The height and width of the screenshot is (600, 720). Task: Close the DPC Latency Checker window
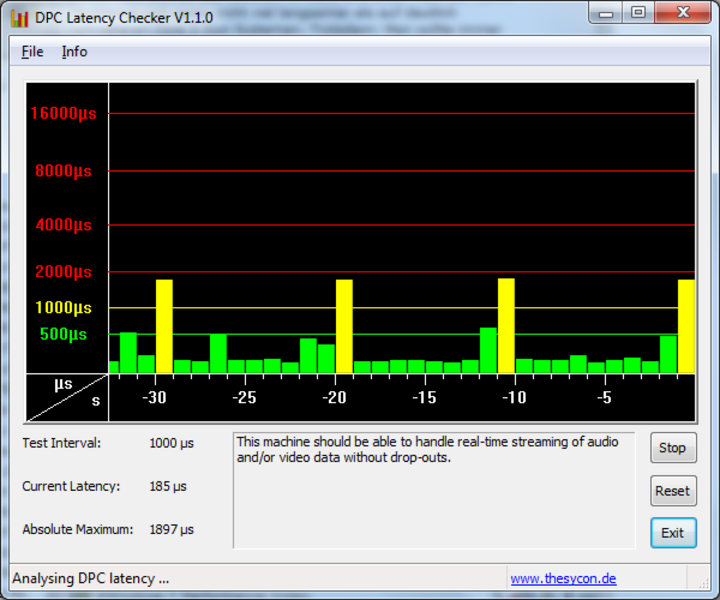[x=683, y=13]
